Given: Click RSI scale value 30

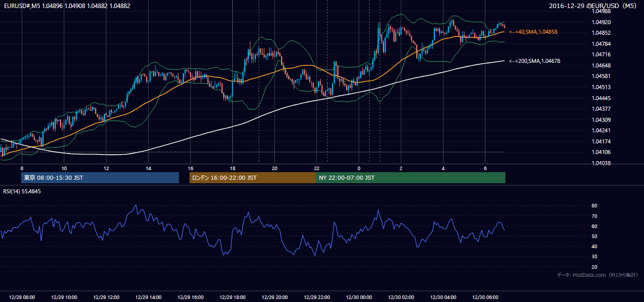Looking at the screenshot, I should (x=594, y=257).
